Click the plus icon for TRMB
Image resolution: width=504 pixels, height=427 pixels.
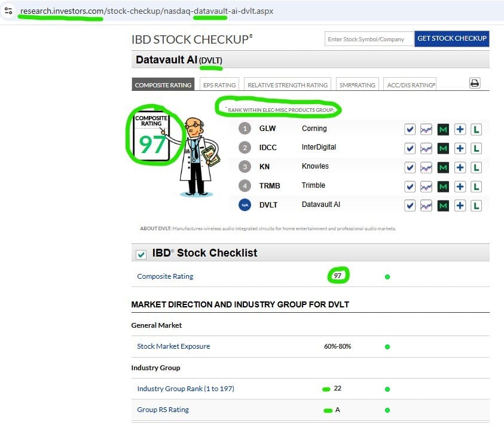pyautogui.click(x=460, y=187)
